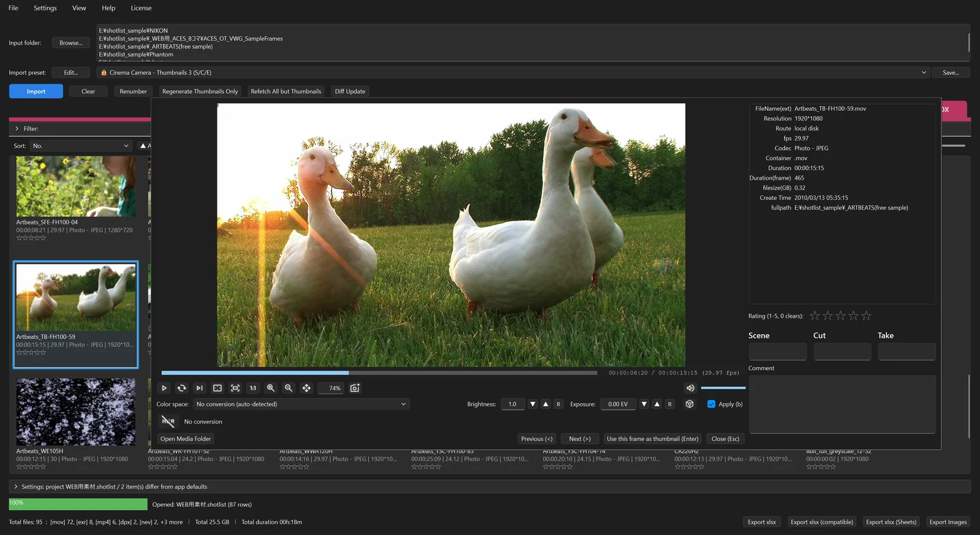Open the Import preset dropdown

(513, 72)
